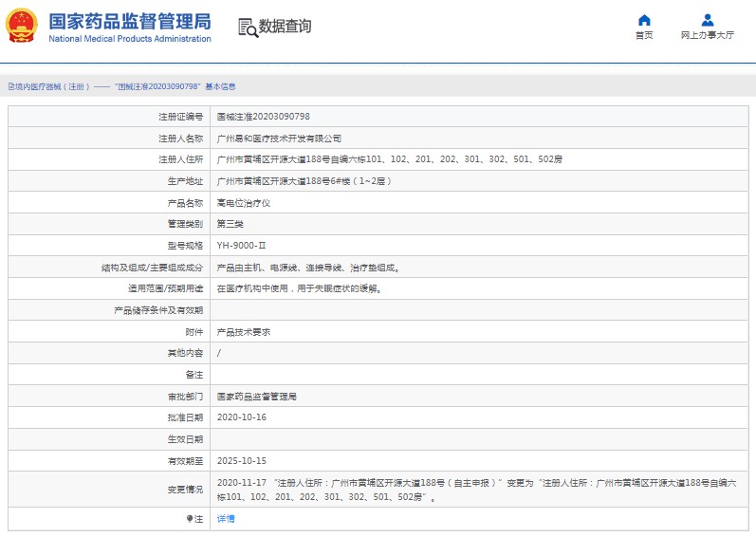The width and height of the screenshot is (756, 537).
Task: Click the 首页 label
Action: pos(644,35)
